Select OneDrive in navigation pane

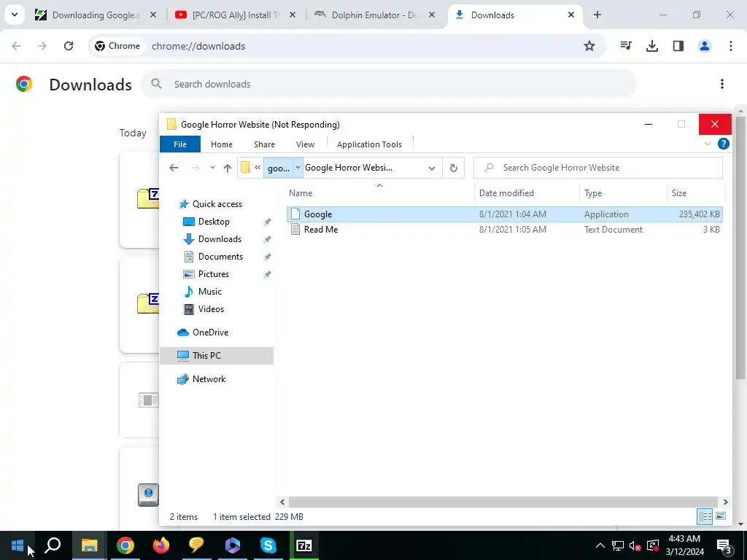pos(210,332)
